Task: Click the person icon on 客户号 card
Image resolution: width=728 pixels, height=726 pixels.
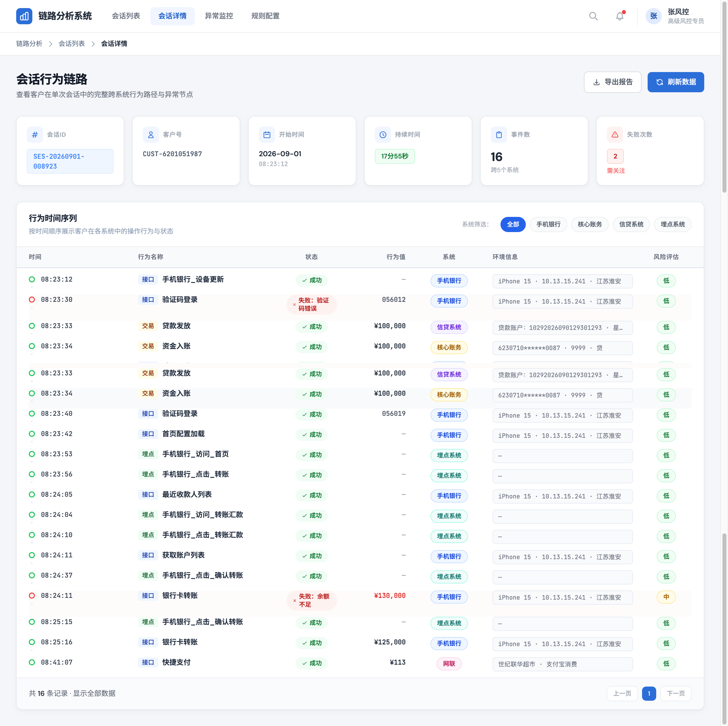Action: pyautogui.click(x=151, y=134)
